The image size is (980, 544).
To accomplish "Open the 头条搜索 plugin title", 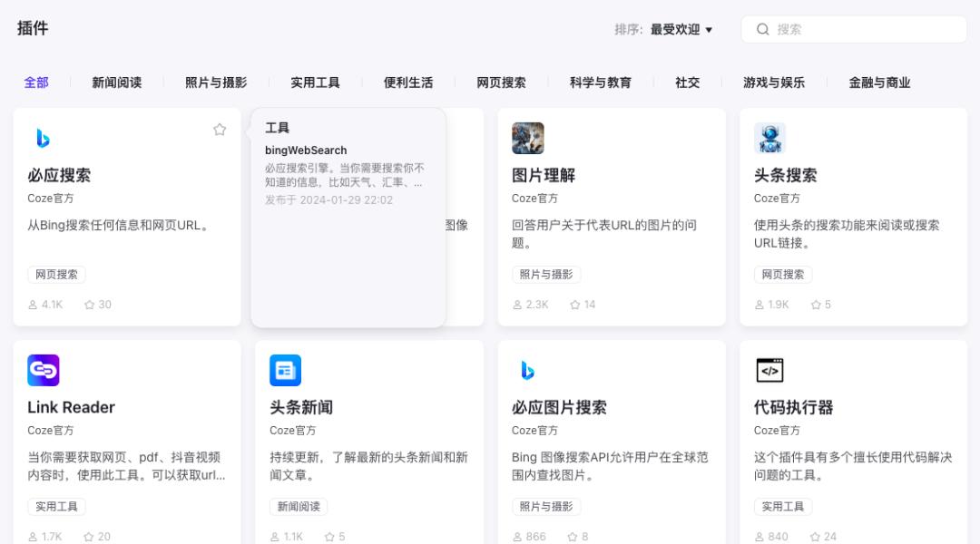I will (785, 176).
